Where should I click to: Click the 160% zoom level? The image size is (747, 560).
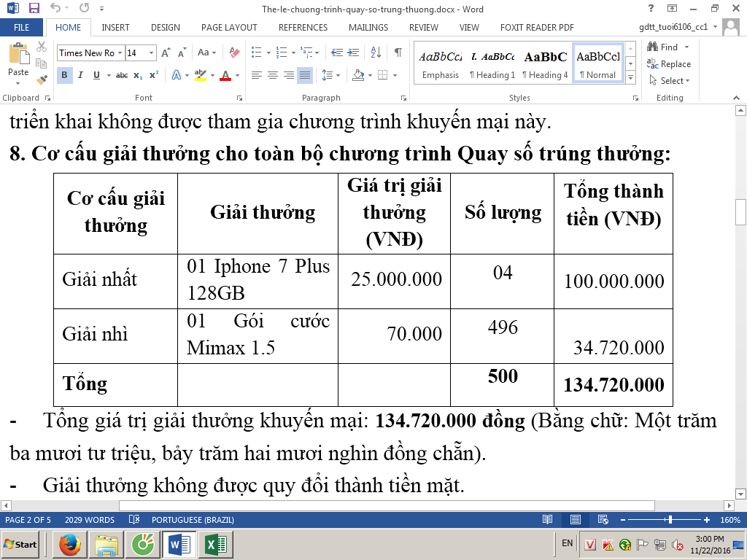point(729,519)
